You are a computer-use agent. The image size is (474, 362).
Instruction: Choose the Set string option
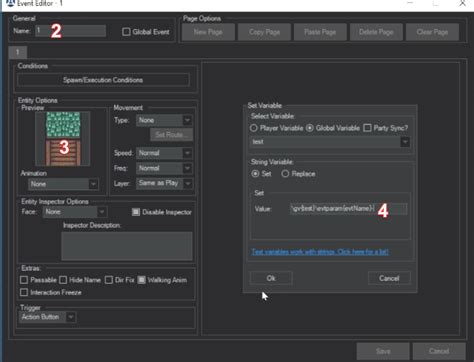[x=255, y=174]
